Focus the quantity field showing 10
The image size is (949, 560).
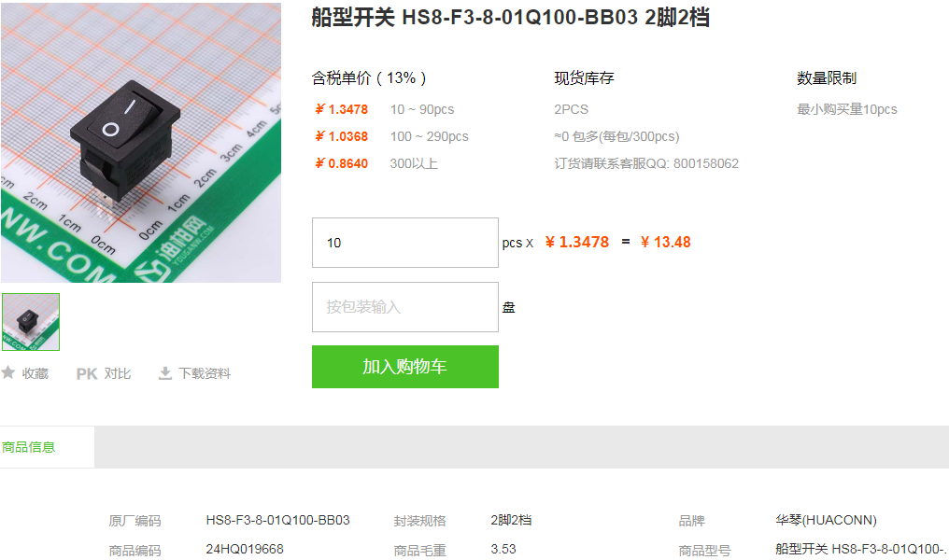pyautogui.click(x=404, y=243)
